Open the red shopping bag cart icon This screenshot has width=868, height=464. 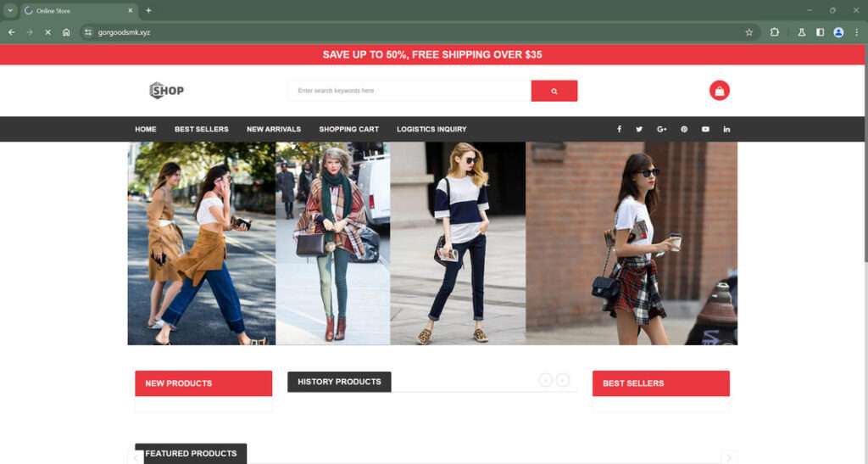(719, 91)
